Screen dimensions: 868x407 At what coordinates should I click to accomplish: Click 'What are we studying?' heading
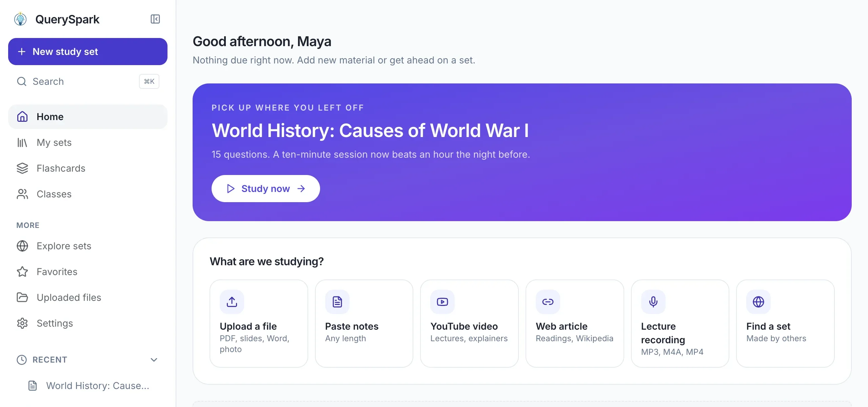coord(267,261)
